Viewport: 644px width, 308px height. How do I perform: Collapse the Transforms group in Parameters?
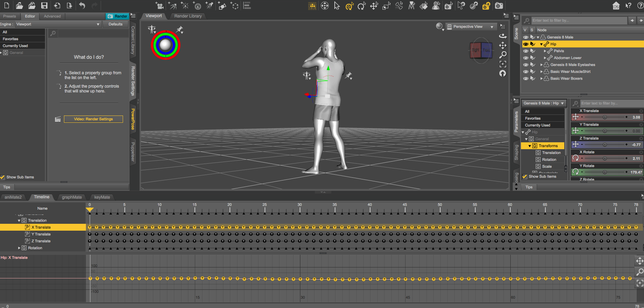[x=530, y=146]
